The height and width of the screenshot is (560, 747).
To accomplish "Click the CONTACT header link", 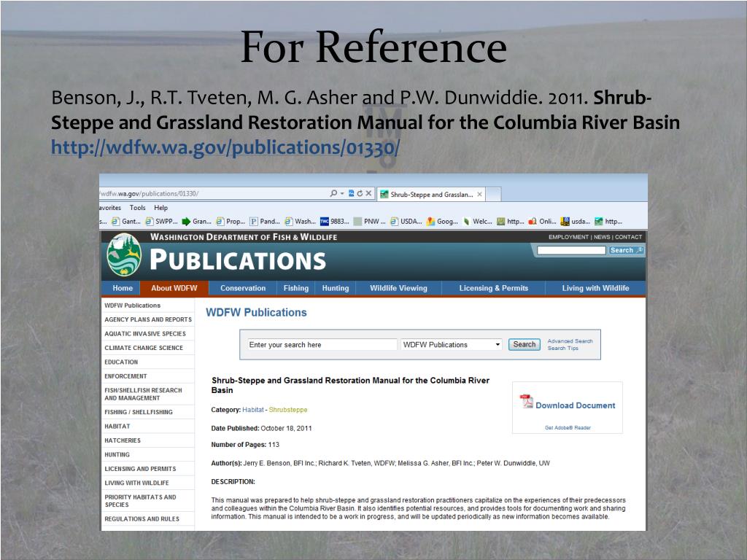I will point(628,237).
